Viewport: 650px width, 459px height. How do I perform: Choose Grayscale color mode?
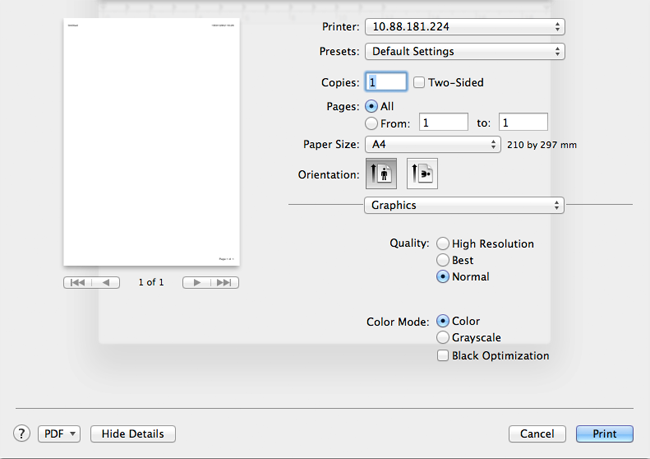pyautogui.click(x=443, y=338)
